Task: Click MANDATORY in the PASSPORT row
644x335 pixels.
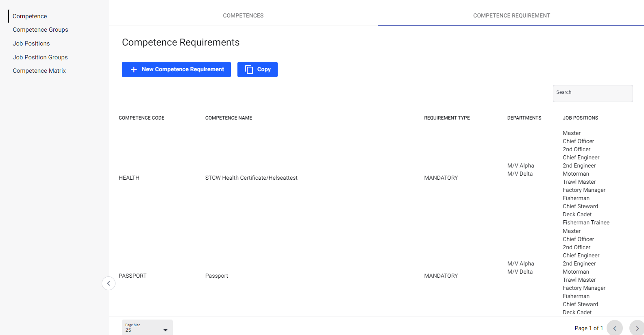Action: (x=441, y=276)
